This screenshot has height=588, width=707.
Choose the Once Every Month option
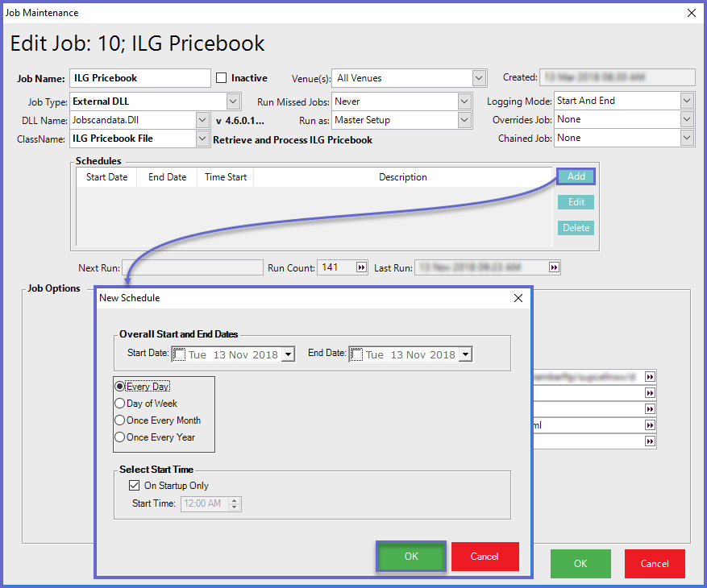coord(120,420)
